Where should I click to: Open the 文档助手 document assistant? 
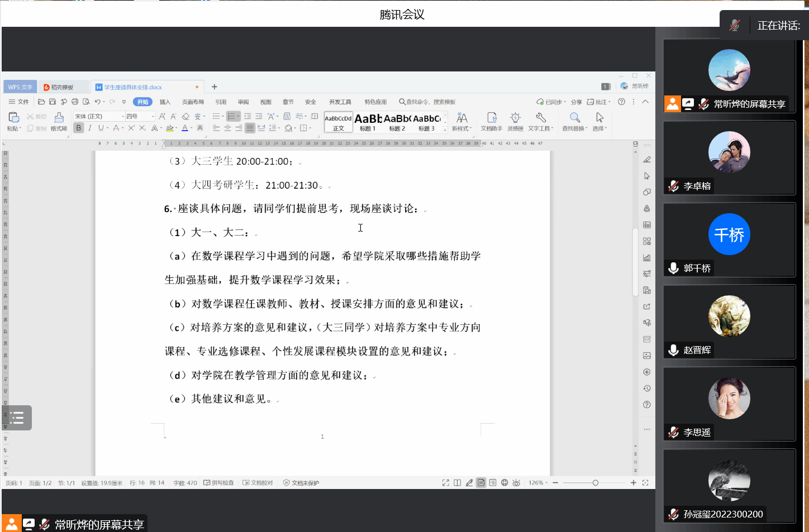(x=492, y=121)
